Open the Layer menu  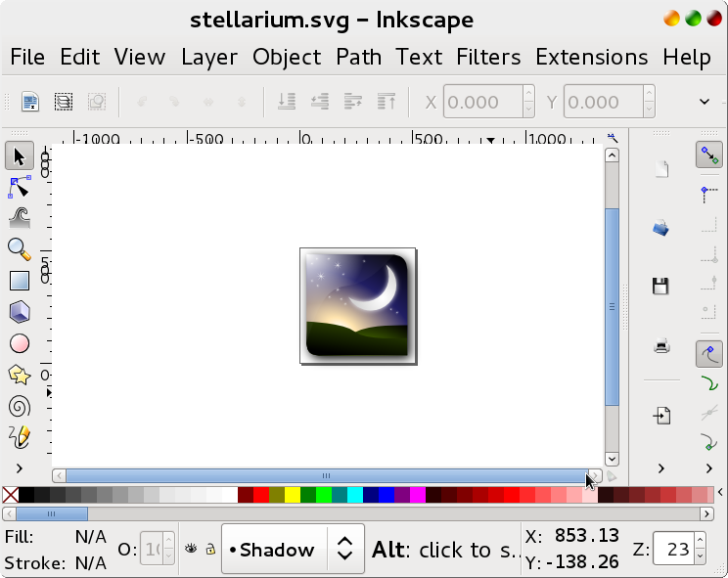click(209, 57)
